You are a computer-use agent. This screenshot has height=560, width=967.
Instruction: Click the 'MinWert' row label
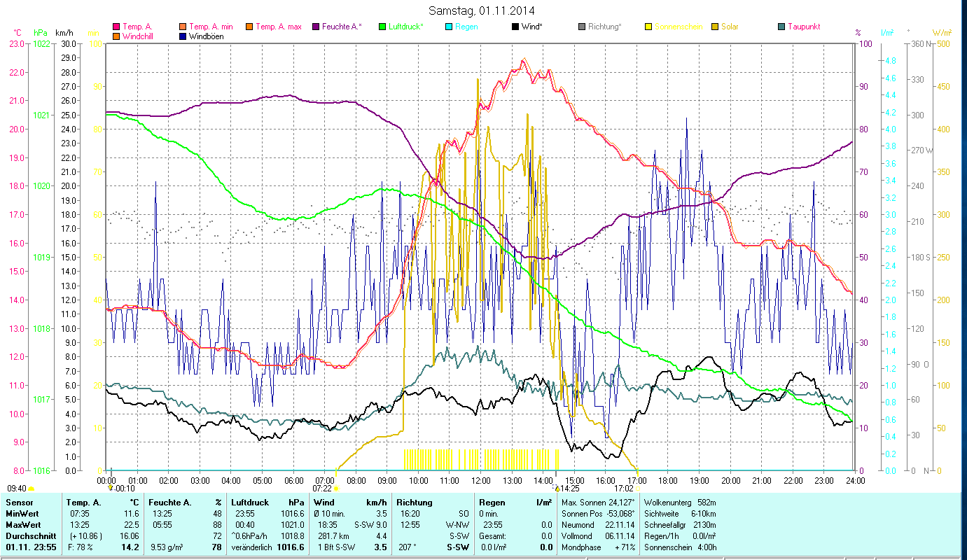22,514
